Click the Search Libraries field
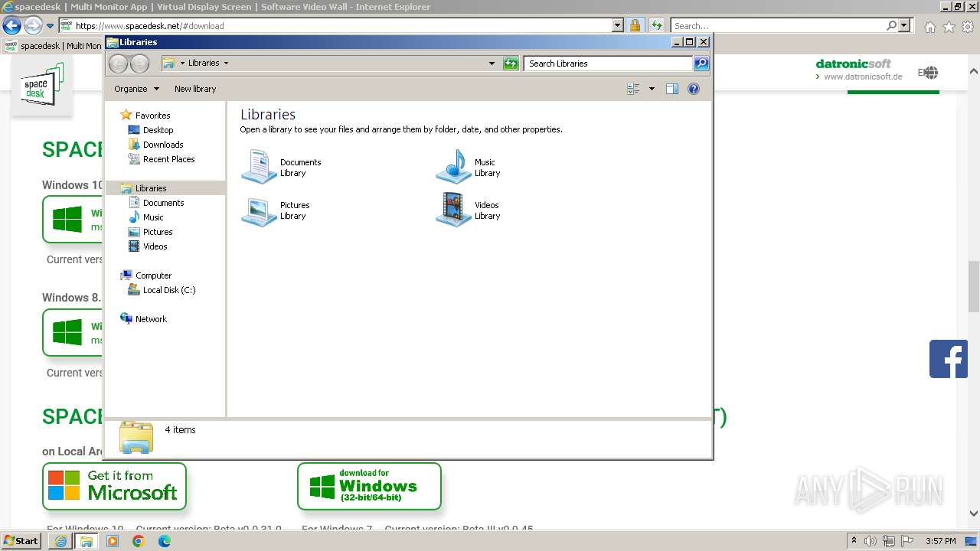 click(608, 64)
